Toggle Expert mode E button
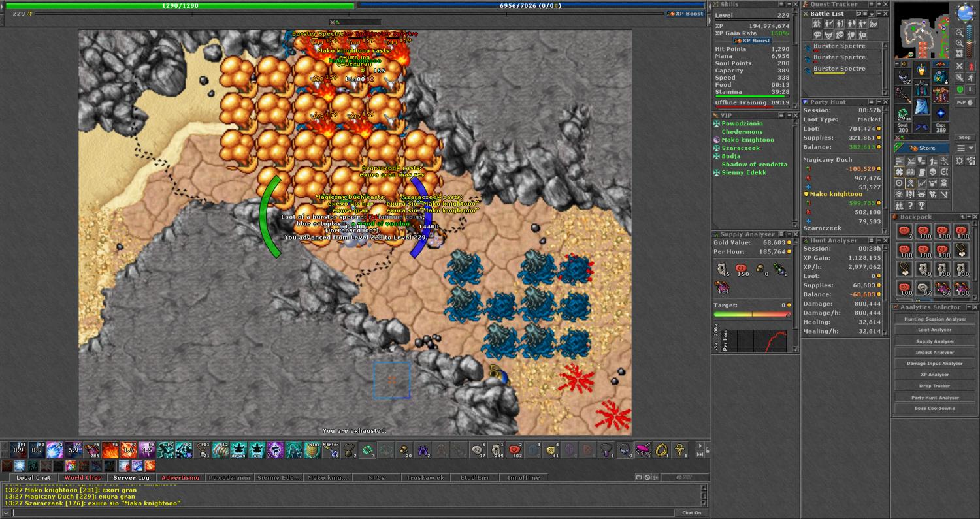980x519 pixels. (971, 89)
